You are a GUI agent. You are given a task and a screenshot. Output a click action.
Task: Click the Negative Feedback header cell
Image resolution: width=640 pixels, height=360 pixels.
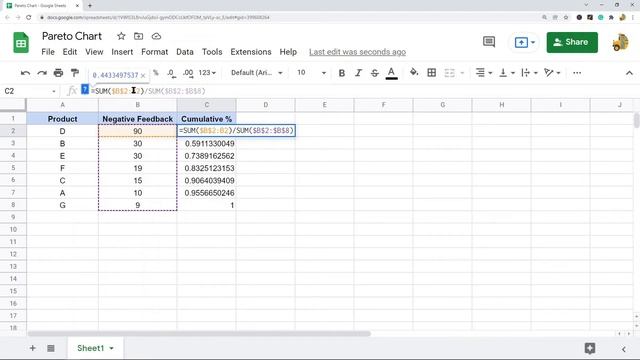[138, 119]
